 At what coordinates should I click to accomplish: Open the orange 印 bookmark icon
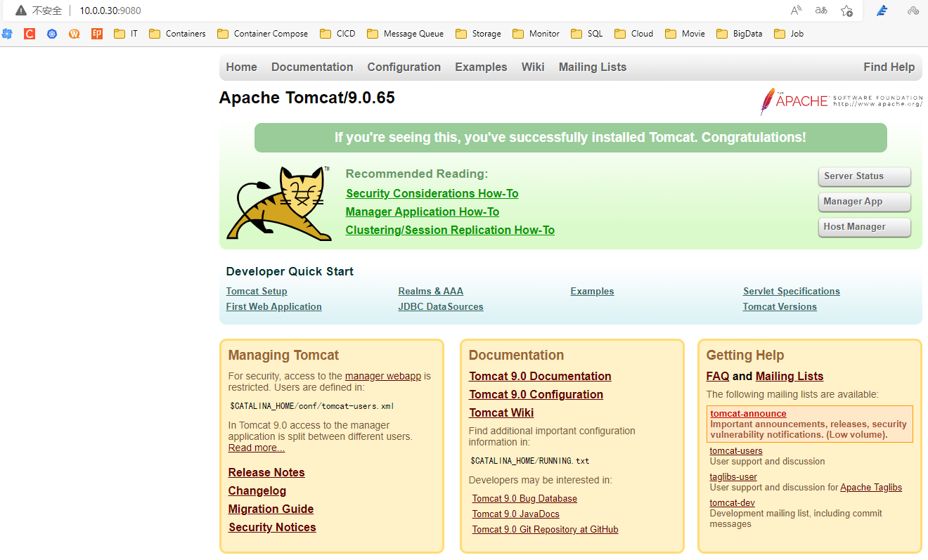tap(97, 33)
